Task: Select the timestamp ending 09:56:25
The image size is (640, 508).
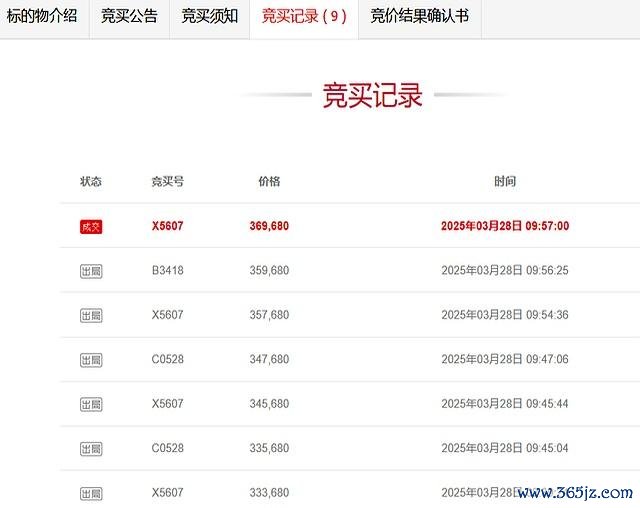Action: point(505,270)
